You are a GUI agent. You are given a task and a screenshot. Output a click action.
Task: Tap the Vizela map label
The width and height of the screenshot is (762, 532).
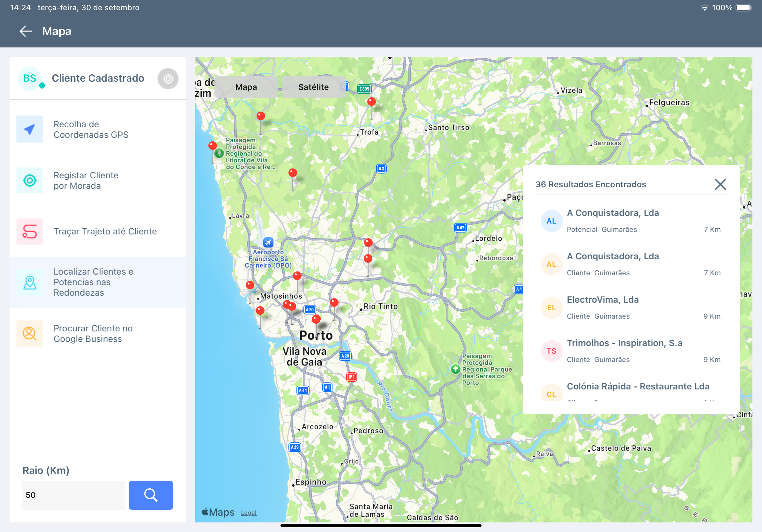(571, 90)
